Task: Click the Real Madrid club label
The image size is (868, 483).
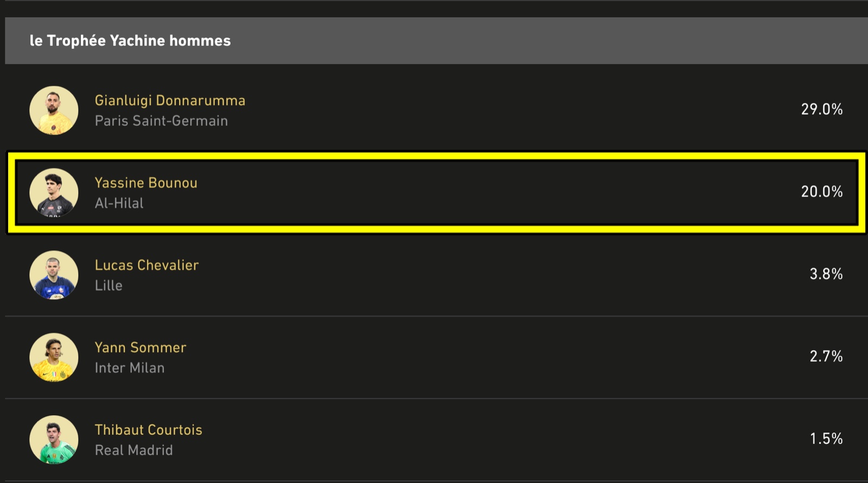Action: (x=134, y=450)
